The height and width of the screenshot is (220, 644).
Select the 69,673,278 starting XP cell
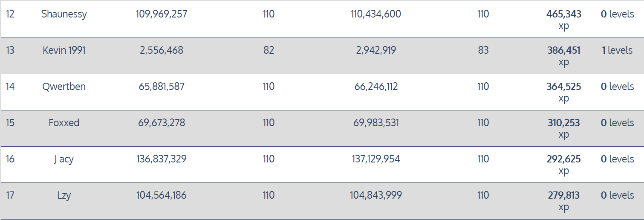[162, 123]
